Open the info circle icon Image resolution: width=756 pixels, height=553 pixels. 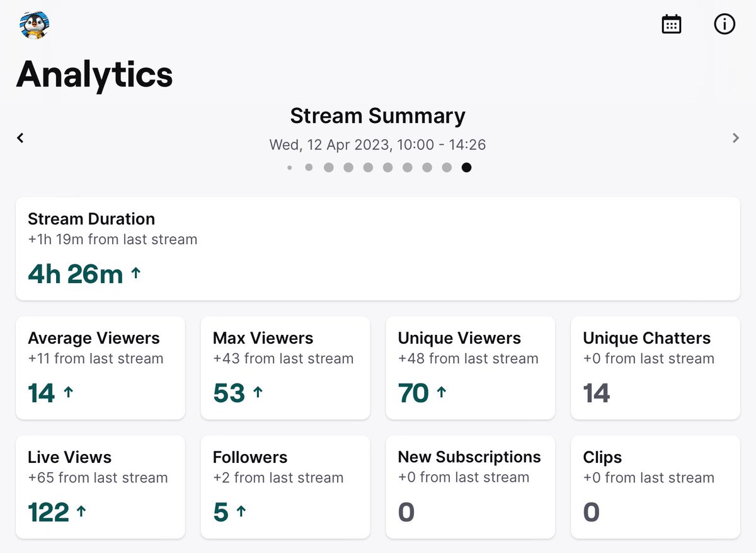click(724, 25)
